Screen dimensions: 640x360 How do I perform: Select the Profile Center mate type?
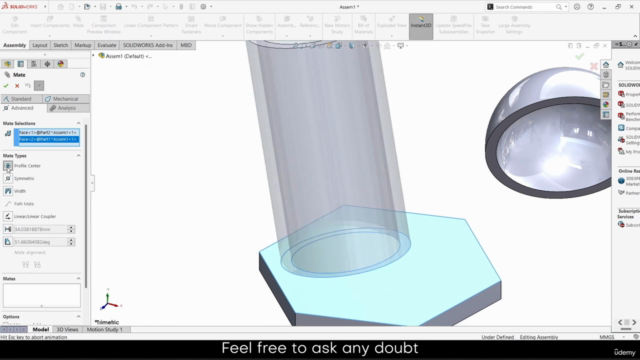pyautogui.click(x=8, y=166)
